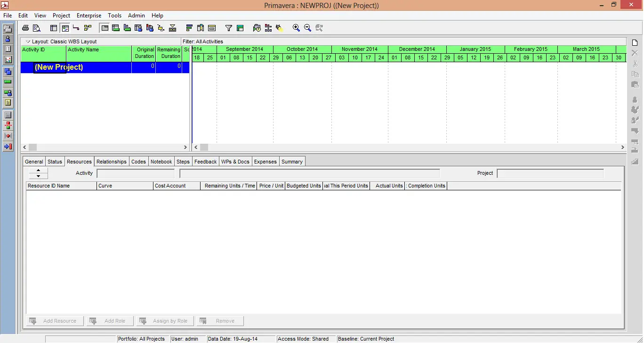Select the Zoom In magnifier tool
Screen dimensions: 644x343
pos(296,28)
